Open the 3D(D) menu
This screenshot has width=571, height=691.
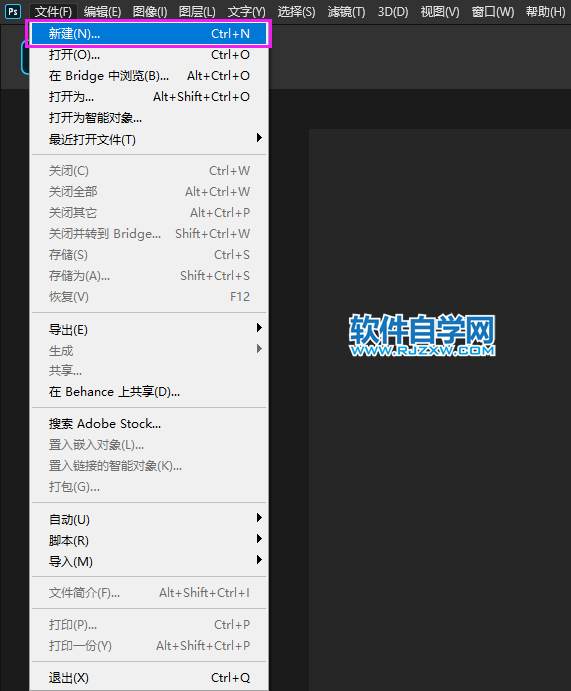393,12
